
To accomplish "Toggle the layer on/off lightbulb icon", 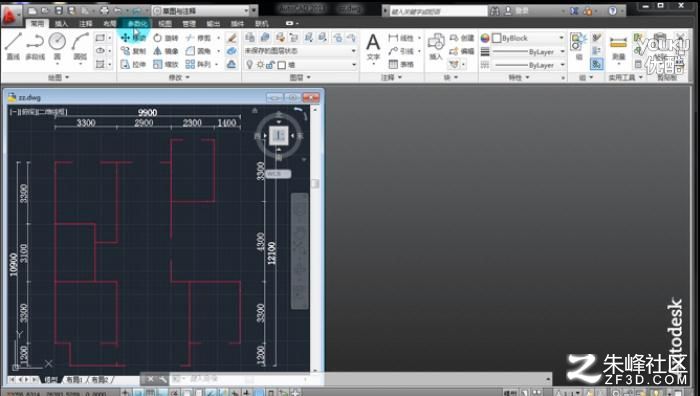I will coord(250,65).
